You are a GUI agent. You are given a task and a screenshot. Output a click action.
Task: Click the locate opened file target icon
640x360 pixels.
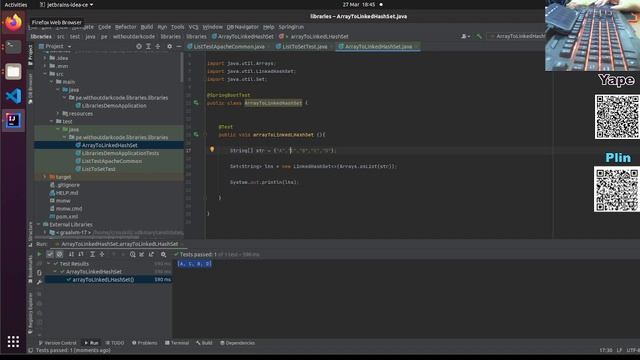pos(139,47)
